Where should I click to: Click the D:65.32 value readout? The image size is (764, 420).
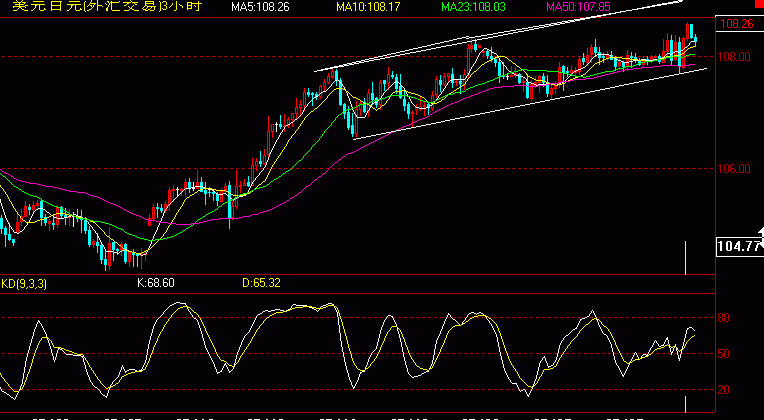point(261,283)
